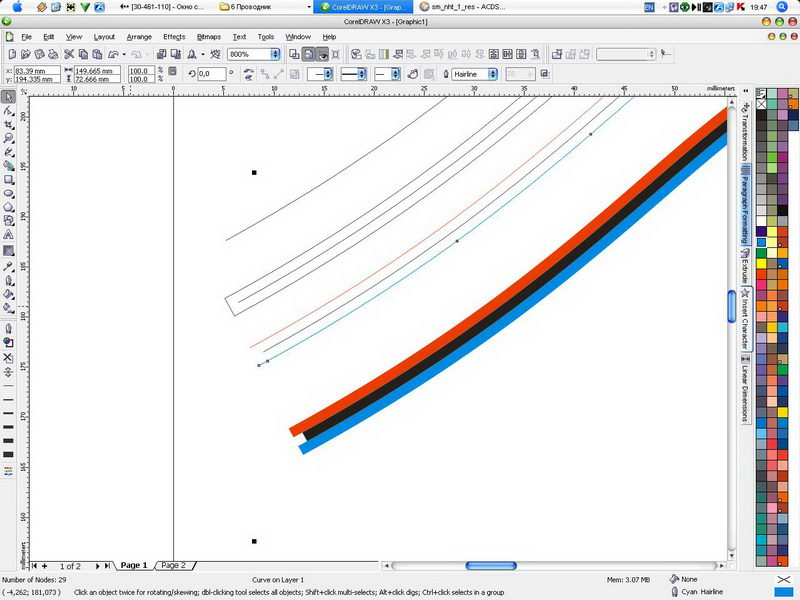
Task: Move the horizontal scrollbar thumb
Action: coord(491,566)
